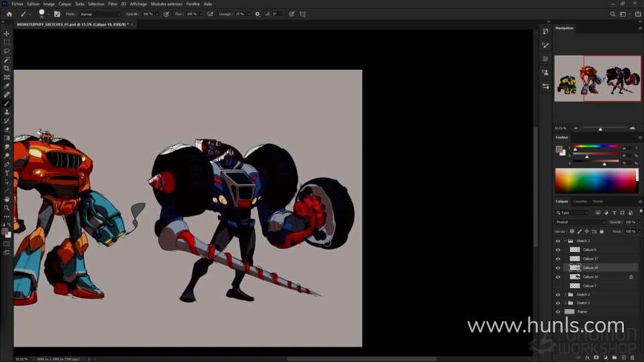Open the layer blend mode dropdown
Viewport: 644px width, 362px height.
580,222
